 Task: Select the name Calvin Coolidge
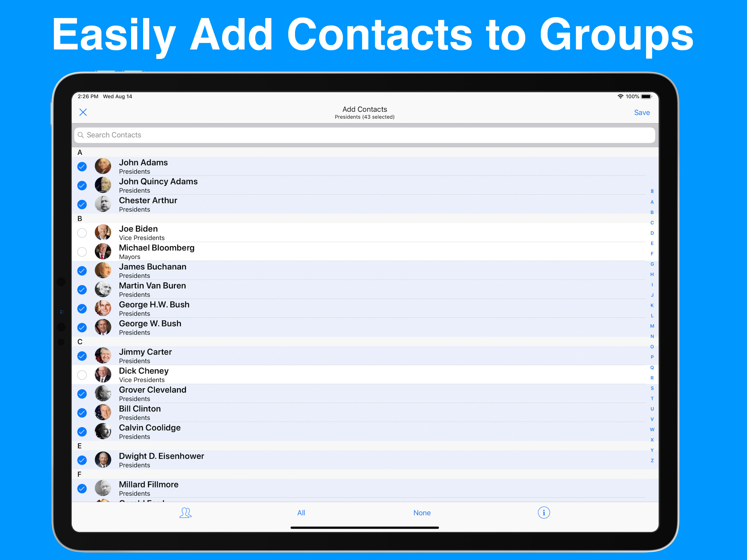(150, 428)
